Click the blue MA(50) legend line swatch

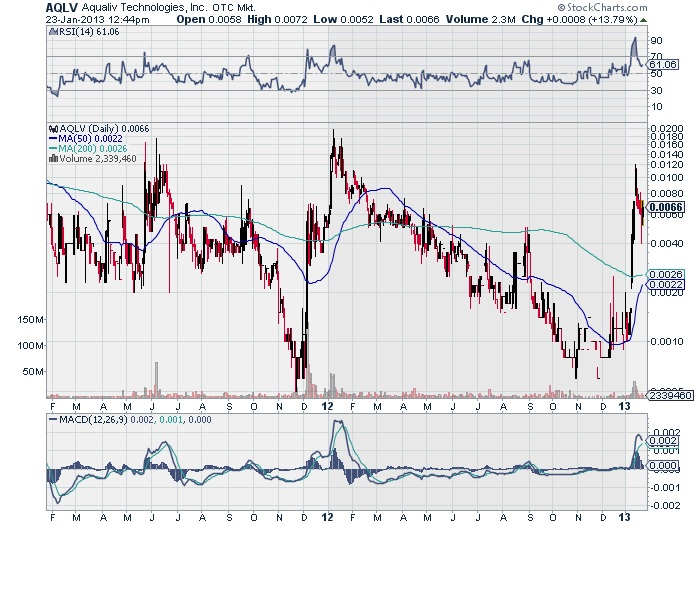point(53,139)
